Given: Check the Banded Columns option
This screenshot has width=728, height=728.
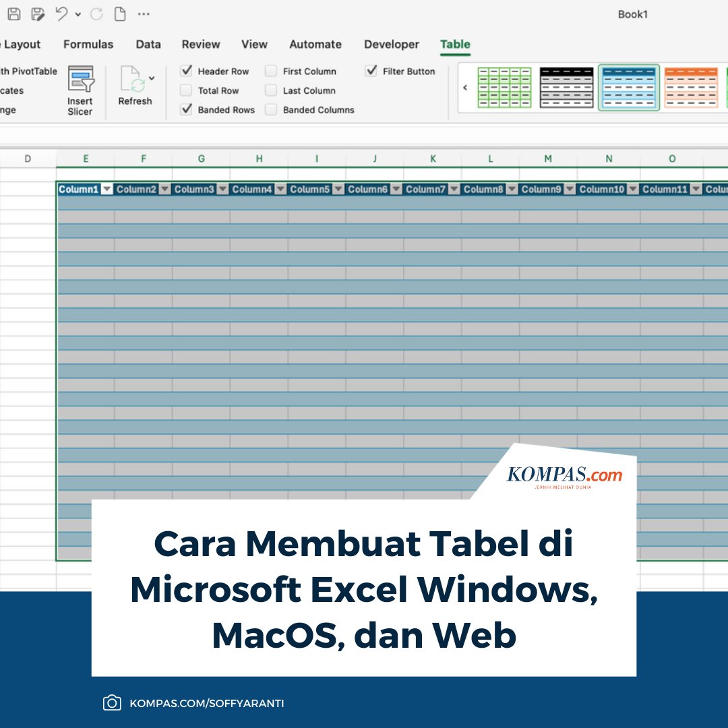Looking at the screenshot, I should pyautogui.click(x=272, y=109).
